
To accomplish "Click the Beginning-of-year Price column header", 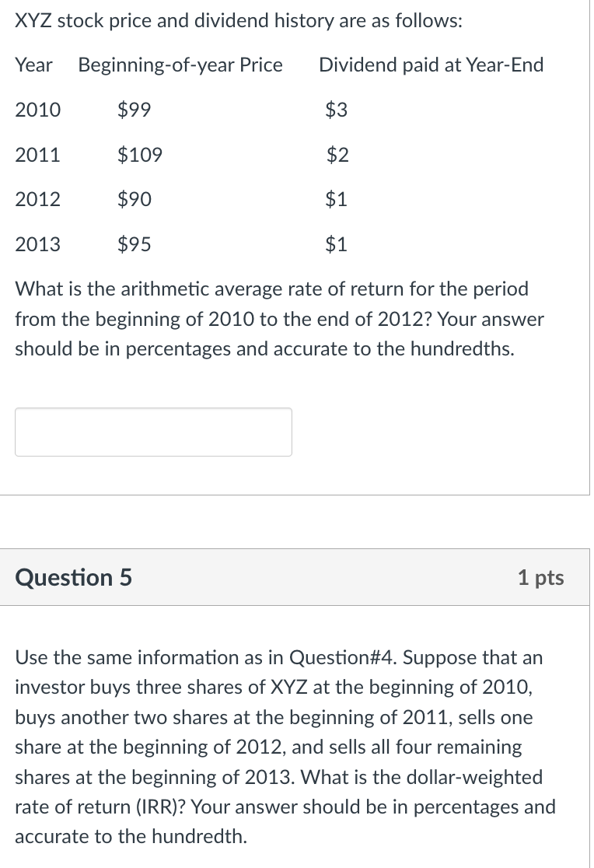I will point(180,65).
